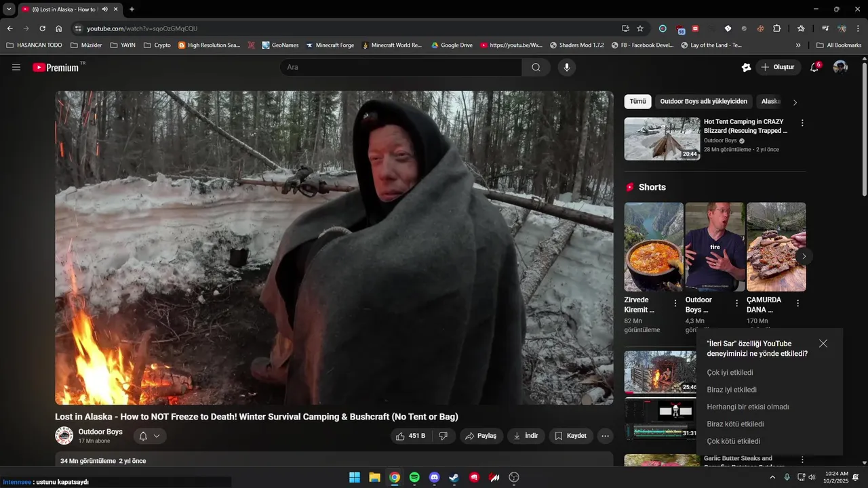Viewport: 868px width, 488px height.
Task: Click the Oluştur create button
Action: pyautogui.click(x=778, y=67)
